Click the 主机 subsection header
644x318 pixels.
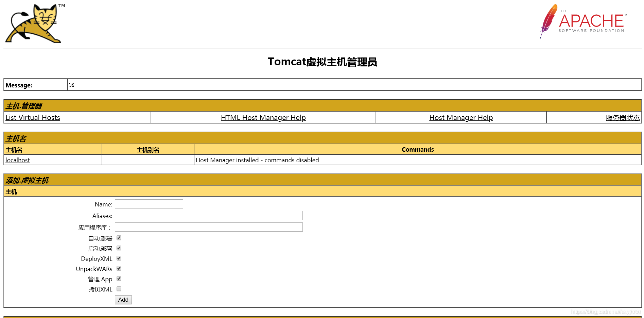click(x=323, y=191)
